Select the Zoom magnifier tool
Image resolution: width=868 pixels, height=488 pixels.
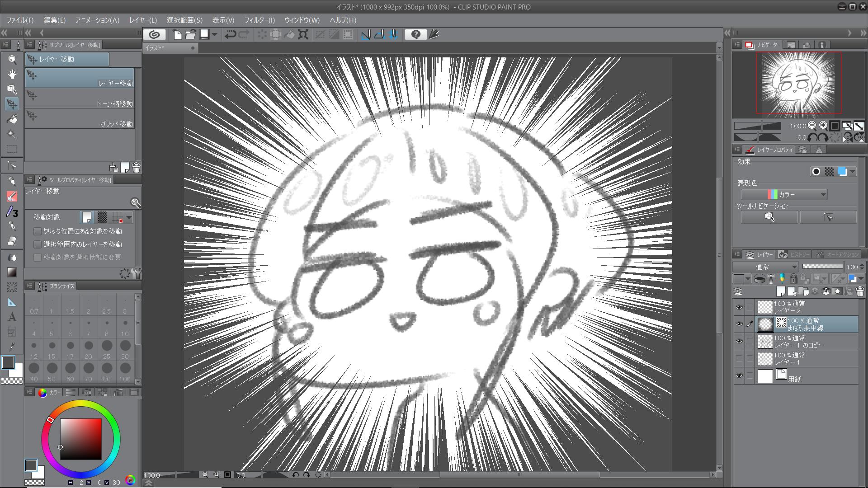tap(12, 60)
